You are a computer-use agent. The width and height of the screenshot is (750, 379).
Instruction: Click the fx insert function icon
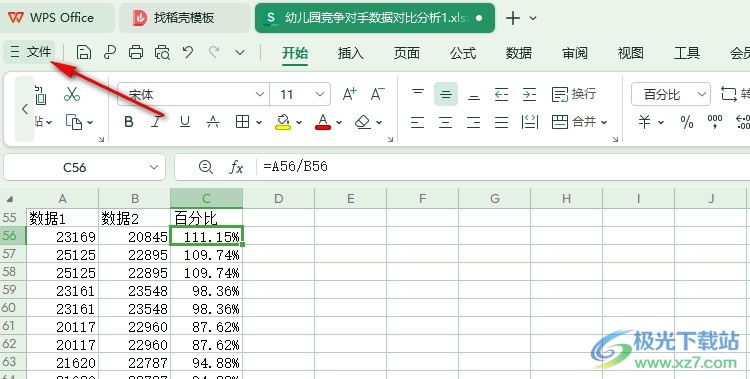click(x=236, y=167)
